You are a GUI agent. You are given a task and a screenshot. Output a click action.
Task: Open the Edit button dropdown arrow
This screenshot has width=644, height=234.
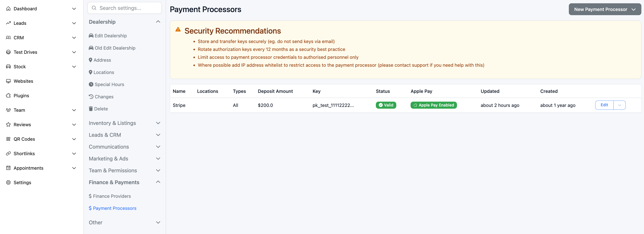[x=620, y=105]
